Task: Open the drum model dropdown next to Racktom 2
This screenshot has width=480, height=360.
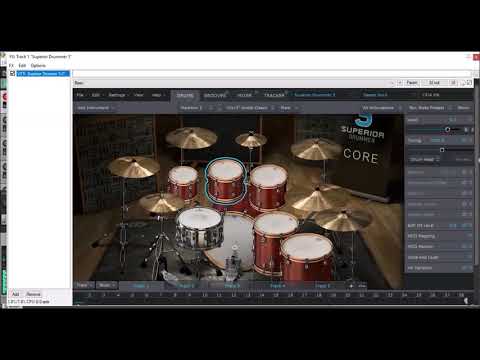Action: (250, 108)
